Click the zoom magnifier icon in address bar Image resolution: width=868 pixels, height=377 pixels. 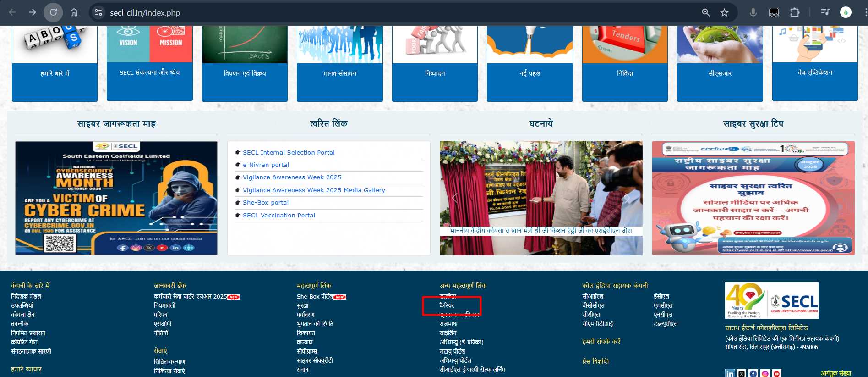[x=706, y=12]
